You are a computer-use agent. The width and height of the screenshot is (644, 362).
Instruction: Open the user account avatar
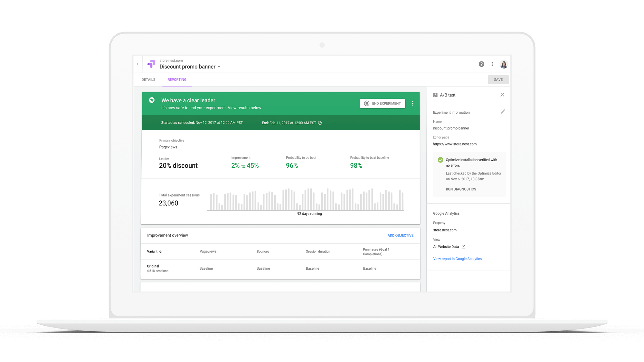click(x=504, y=64)
